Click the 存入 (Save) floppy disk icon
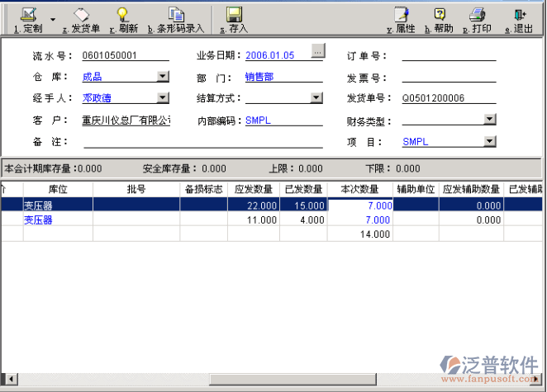This screenshot has height=392, width=547. [x=234, y=16]
